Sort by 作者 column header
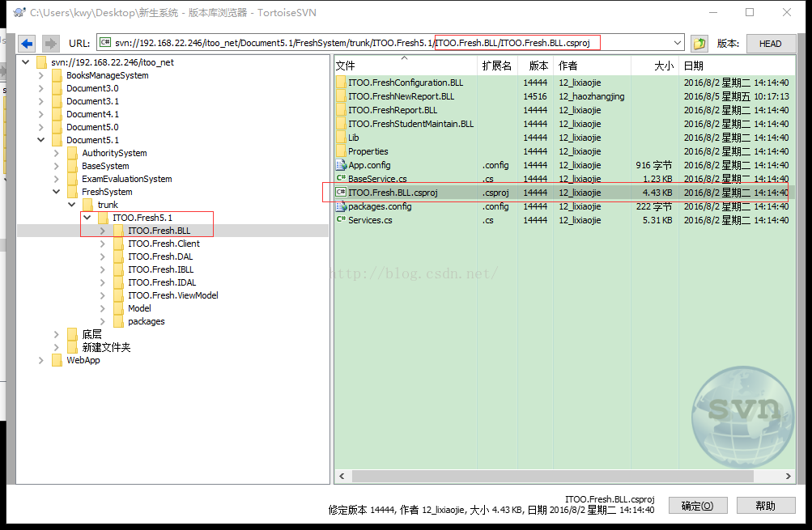The image size is (812, 530). 593,66
